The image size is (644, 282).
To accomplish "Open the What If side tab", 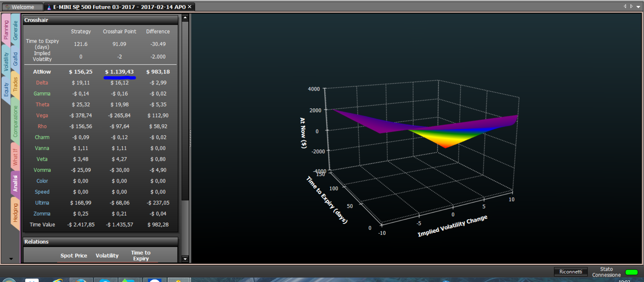I will (15, 157).
